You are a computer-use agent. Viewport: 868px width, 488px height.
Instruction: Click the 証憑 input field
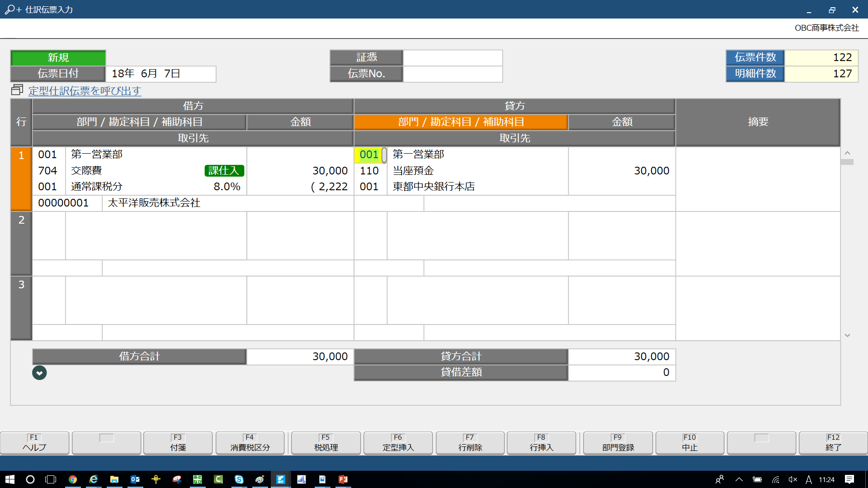pyautogui.click(x=453, y=58)
